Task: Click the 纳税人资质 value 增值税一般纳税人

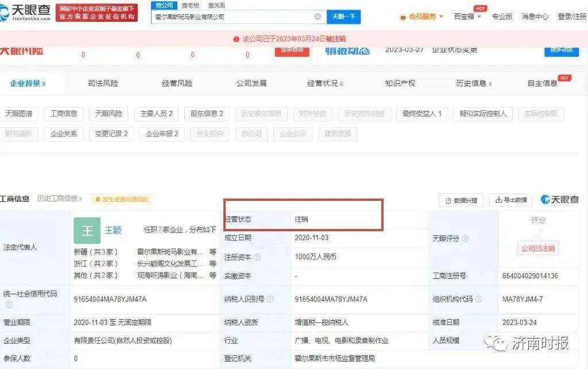Action: 322,322
